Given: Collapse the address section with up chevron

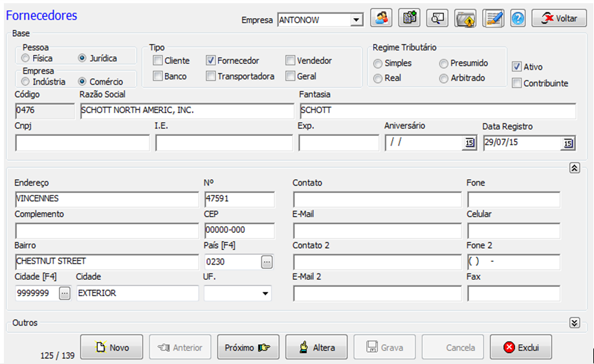Looking at the screenshot, I should pyautogui.click(x=574, y=167).
